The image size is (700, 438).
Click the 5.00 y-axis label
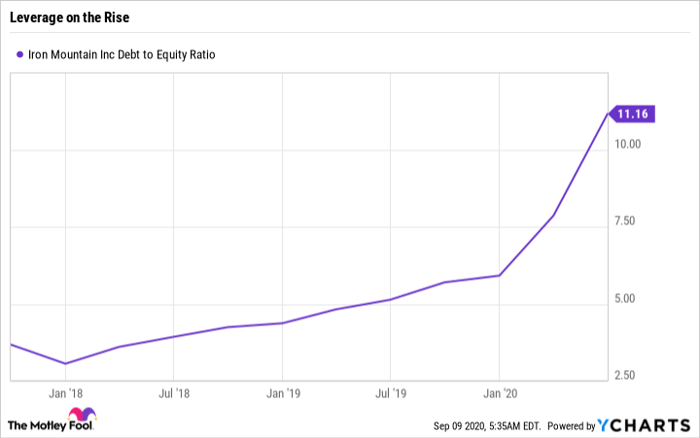coord(627,298)
